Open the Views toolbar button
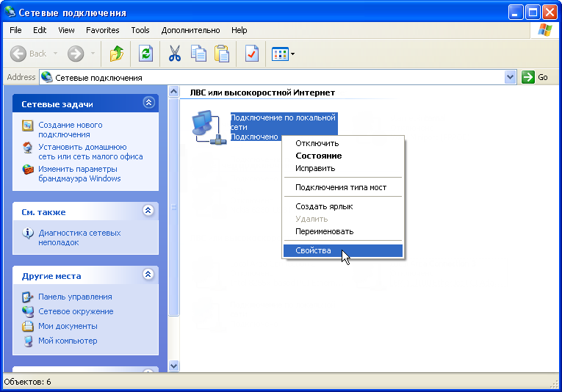This screenshot has width=562, height=392. 283,54
